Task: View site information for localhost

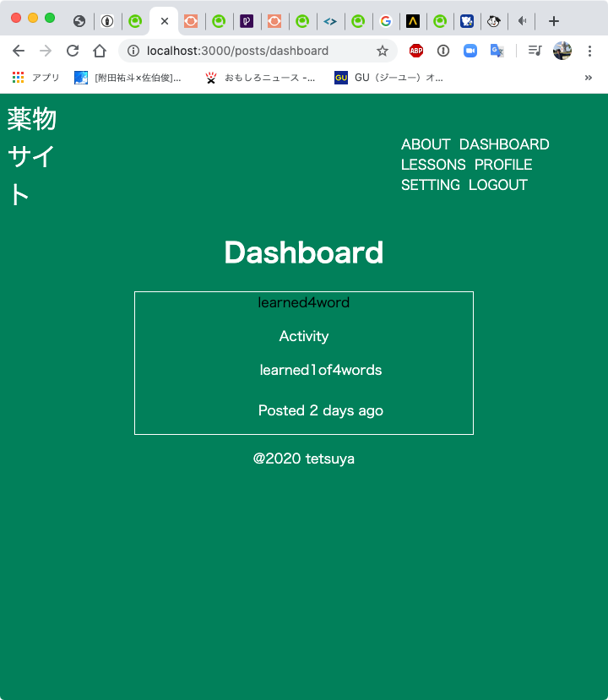Action: pyautogui.click(x=133, y=51)
